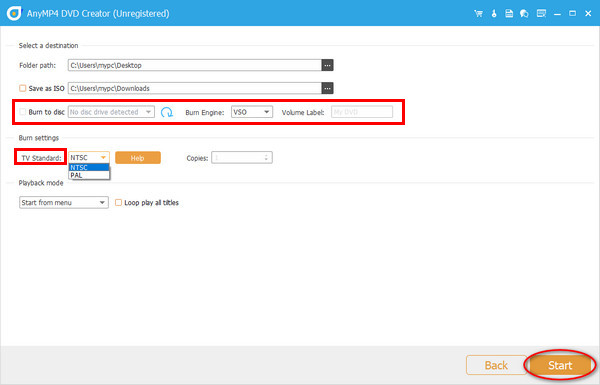Browse for Folder path destination
600x385 pixels.
coord(327,65)
